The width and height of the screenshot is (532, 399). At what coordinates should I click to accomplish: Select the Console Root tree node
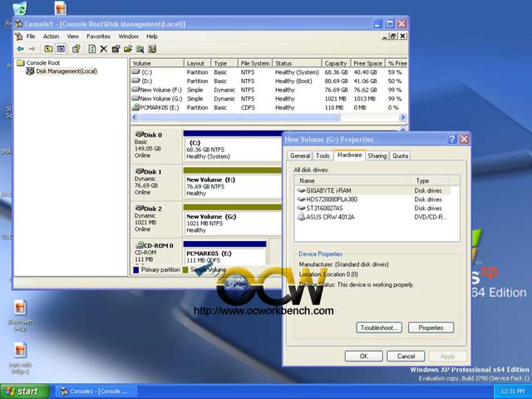[x=43, y=63]
